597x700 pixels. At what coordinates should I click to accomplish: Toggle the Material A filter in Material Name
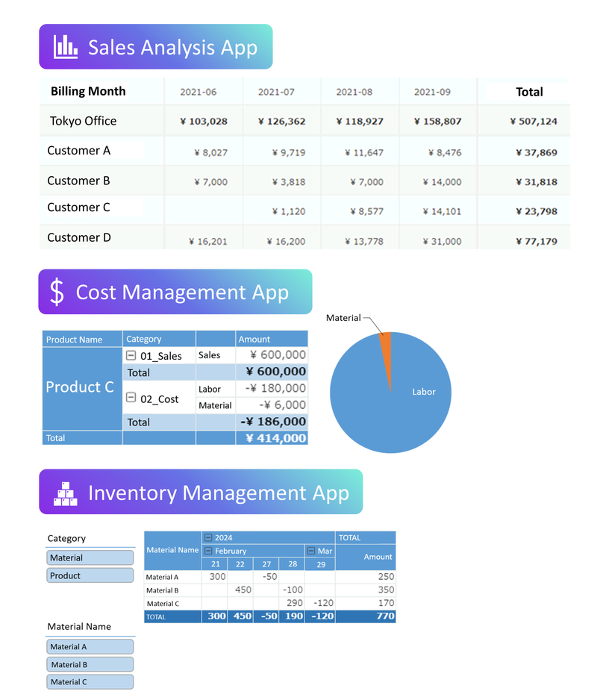click(90, 646)
